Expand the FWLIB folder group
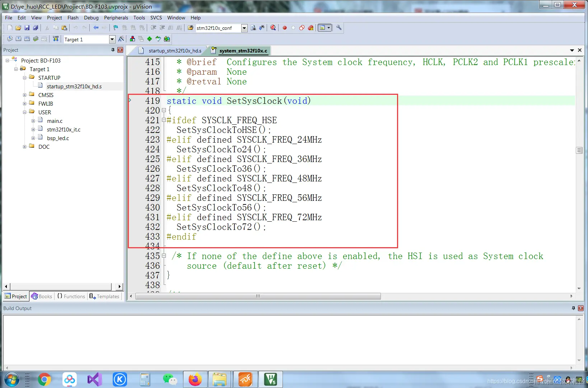 (24, 103)
